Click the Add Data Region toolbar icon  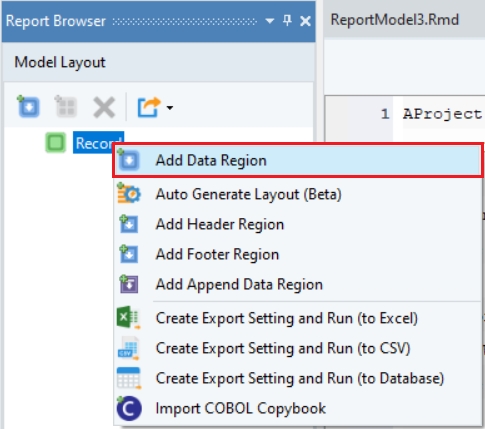click(x=28, y=107)
